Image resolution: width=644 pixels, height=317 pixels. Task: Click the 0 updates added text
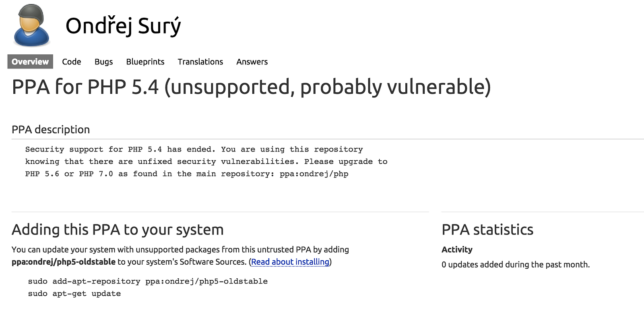516,265
